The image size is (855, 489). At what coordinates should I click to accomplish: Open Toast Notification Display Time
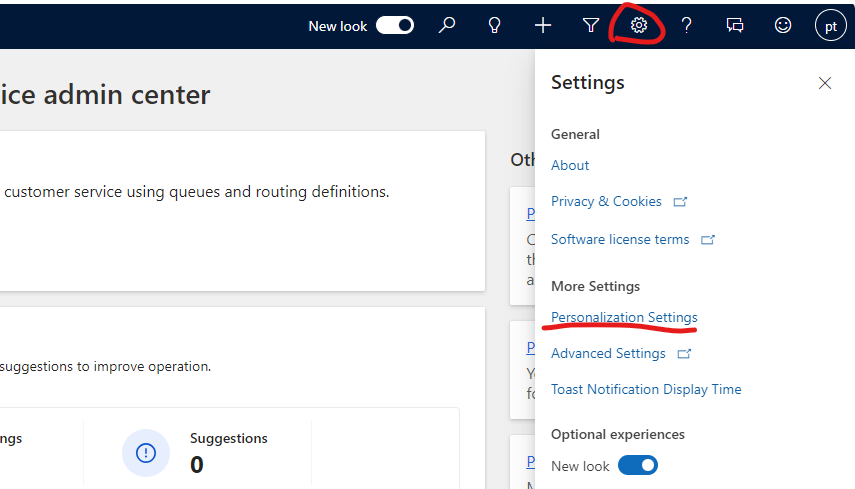point(646,389)
